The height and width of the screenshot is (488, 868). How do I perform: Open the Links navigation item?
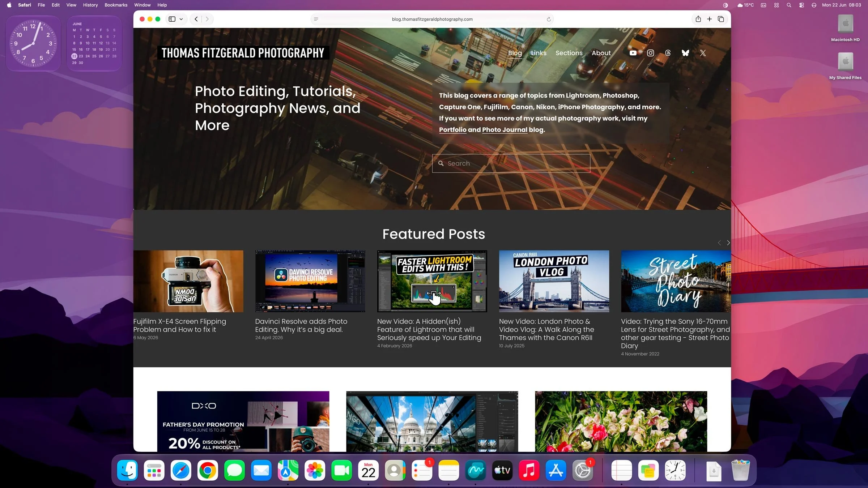[x=539, y=53]
